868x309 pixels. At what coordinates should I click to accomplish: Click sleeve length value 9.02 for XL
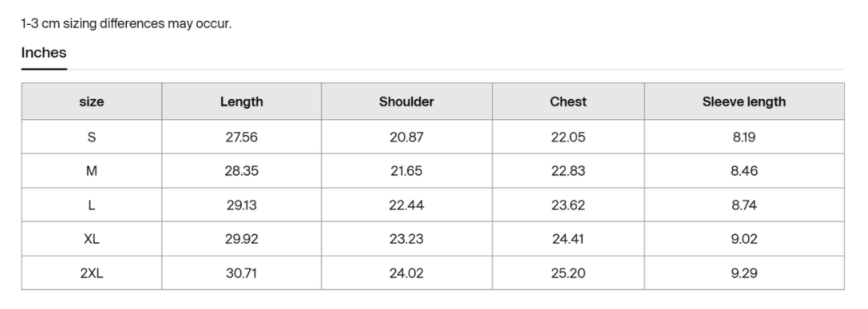pos(744,239)
